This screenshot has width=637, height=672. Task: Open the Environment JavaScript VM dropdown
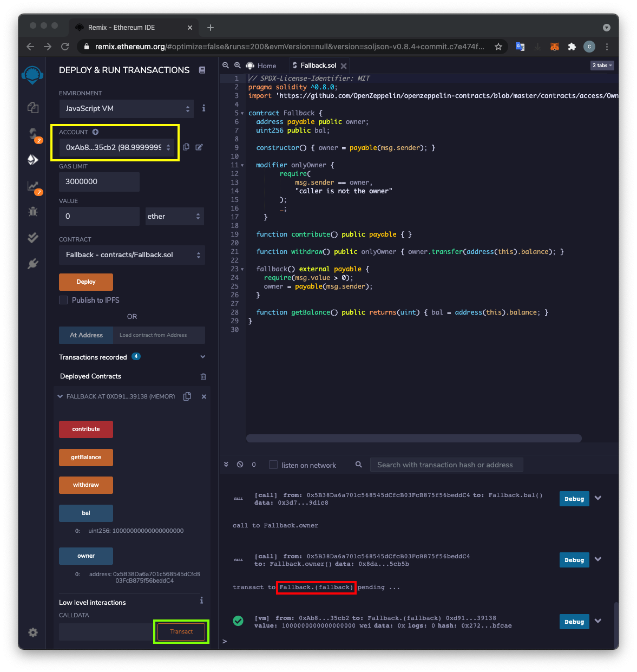coord(127,108)
